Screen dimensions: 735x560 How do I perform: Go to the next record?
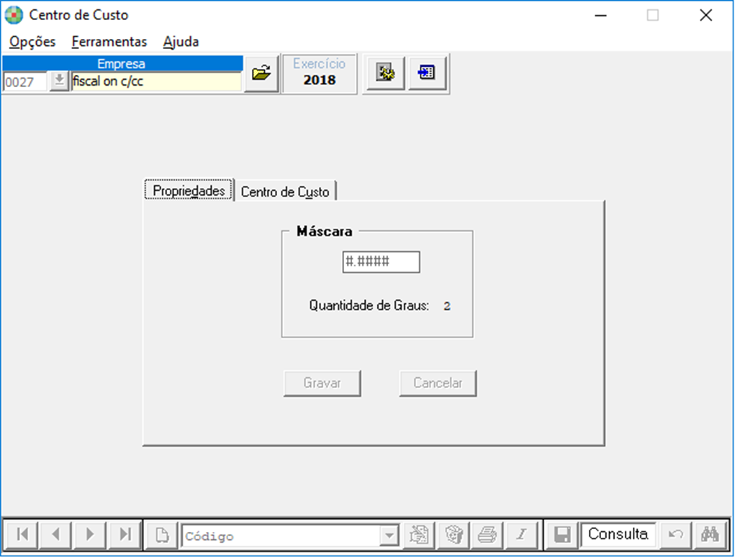(x=90, y=534)
